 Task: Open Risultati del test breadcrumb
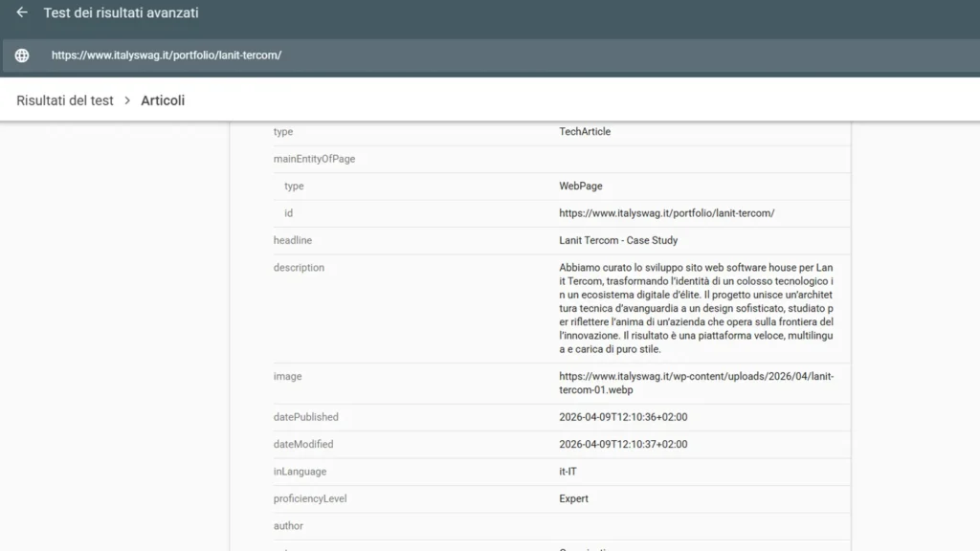tap(65, 100)
